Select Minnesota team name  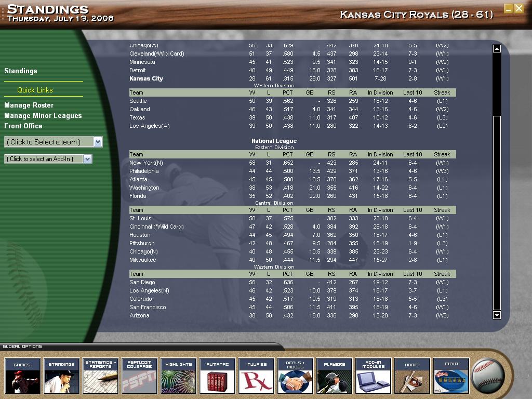tap(142, 62)
